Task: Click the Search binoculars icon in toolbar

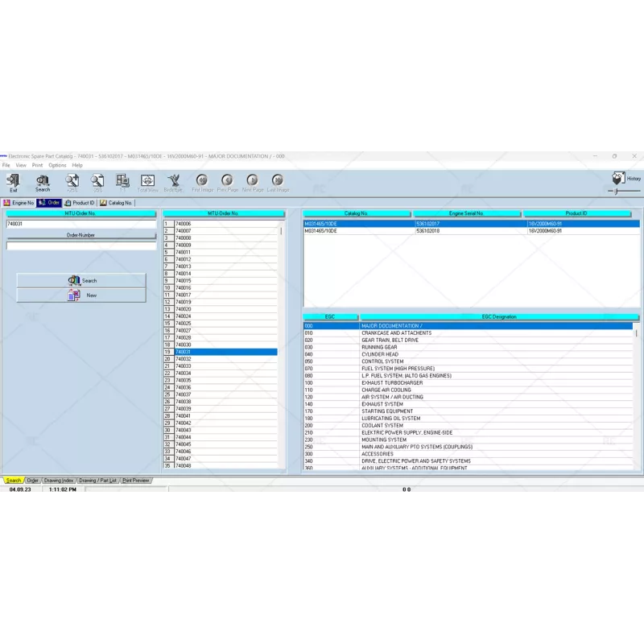Action: (43, 182)
